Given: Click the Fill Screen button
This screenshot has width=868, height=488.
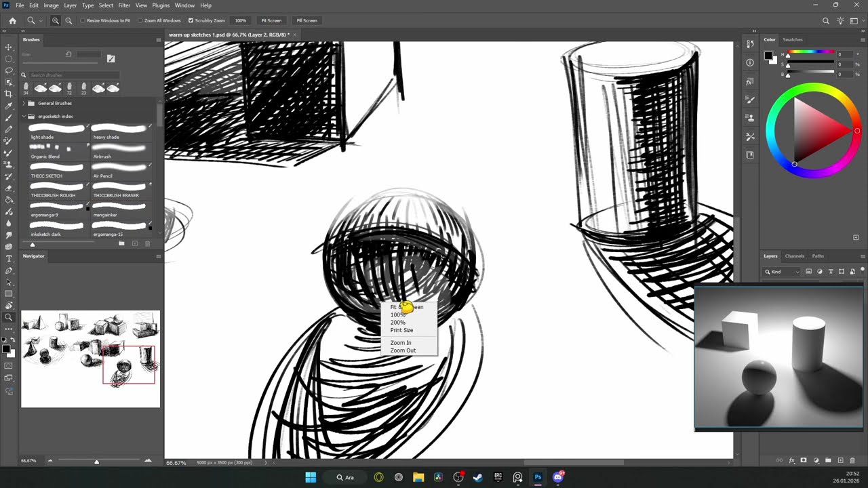Looking at the screenshot, I should coord(307,20).
